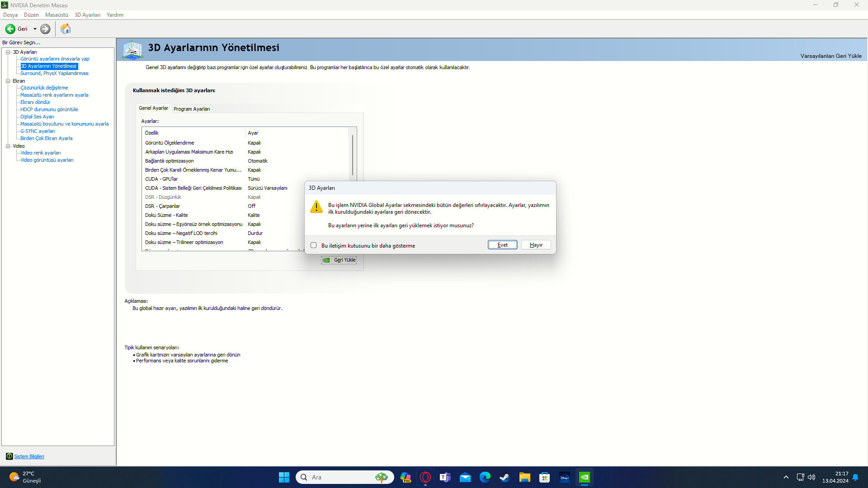Screen dimensions: 868x488
Task: Click the Sistem Bilgileri icon
Action: [9, 456]
